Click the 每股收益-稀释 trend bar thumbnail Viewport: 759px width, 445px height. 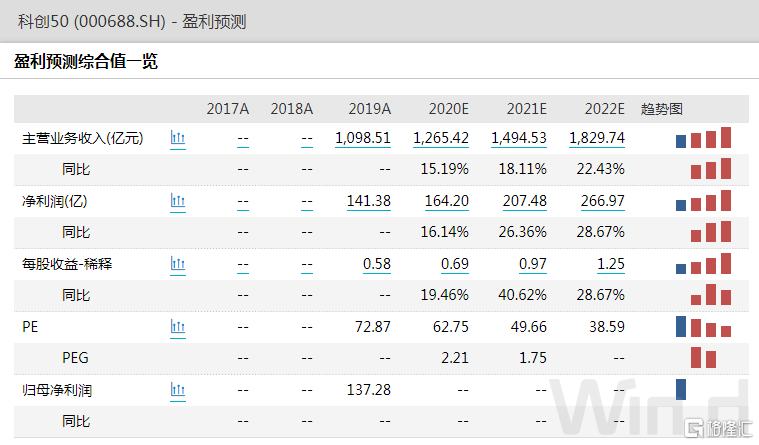[x=703, y=263]
